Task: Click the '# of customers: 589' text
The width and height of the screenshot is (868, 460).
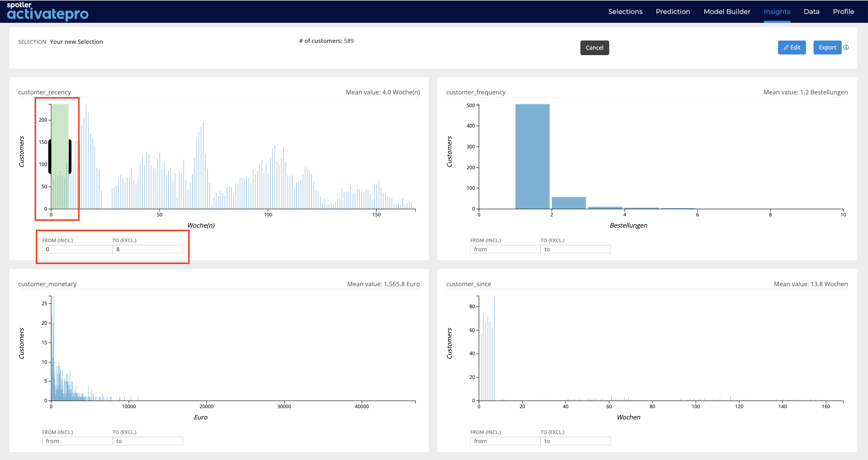Action: 326,41
